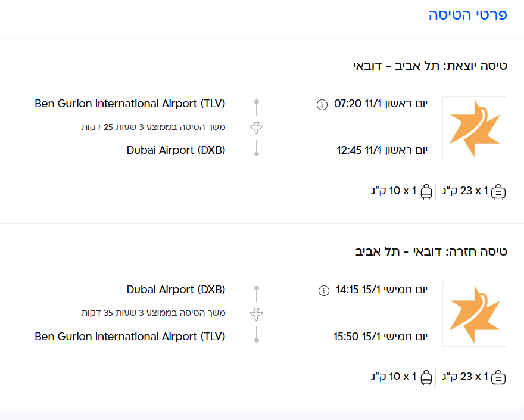
Task: Click outbound arrival time 12:45
Action: tap(349, 151)
